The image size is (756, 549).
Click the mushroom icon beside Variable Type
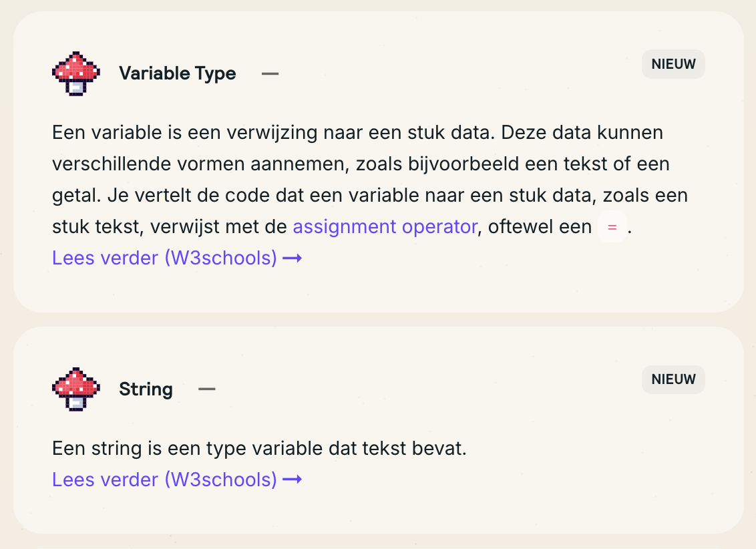[76, 73]
